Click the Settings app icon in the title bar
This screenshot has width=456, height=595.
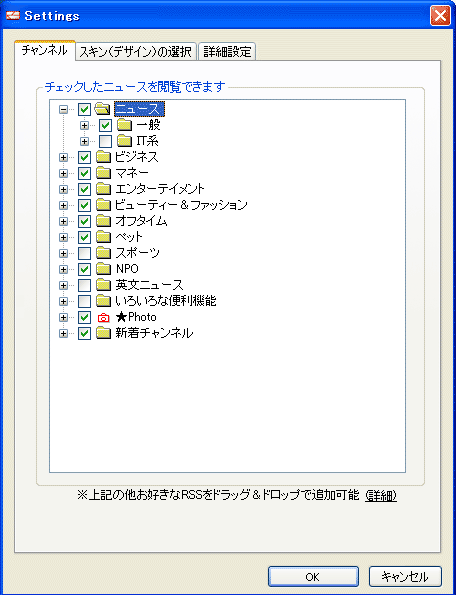[x=13, y=16]
